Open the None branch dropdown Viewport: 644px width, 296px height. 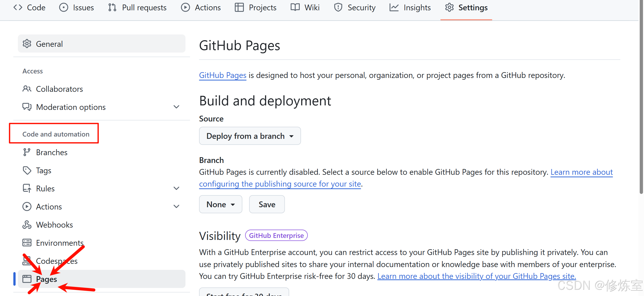[220, 204]
